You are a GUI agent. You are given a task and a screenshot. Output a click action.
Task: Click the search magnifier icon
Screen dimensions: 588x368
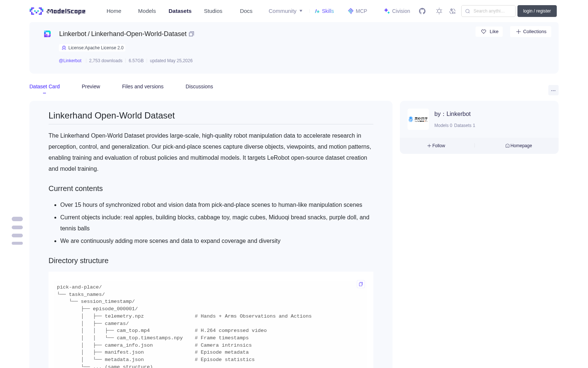467,11
